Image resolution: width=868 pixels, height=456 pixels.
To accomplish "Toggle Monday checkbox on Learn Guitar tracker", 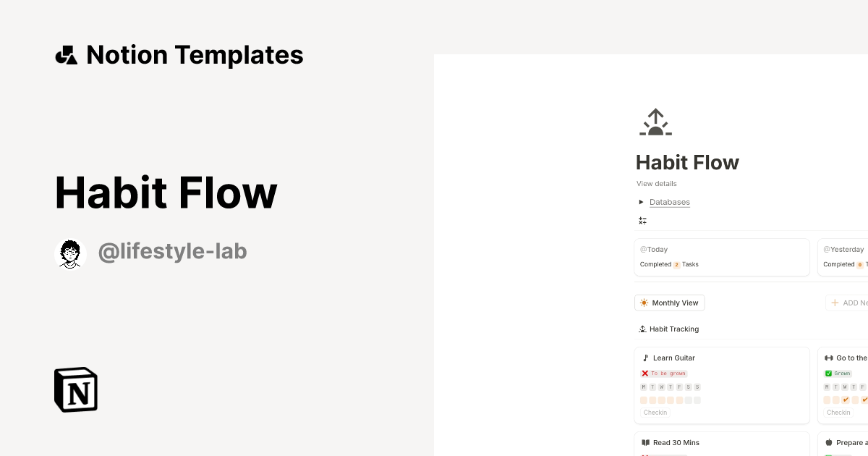I will [644, 400].
